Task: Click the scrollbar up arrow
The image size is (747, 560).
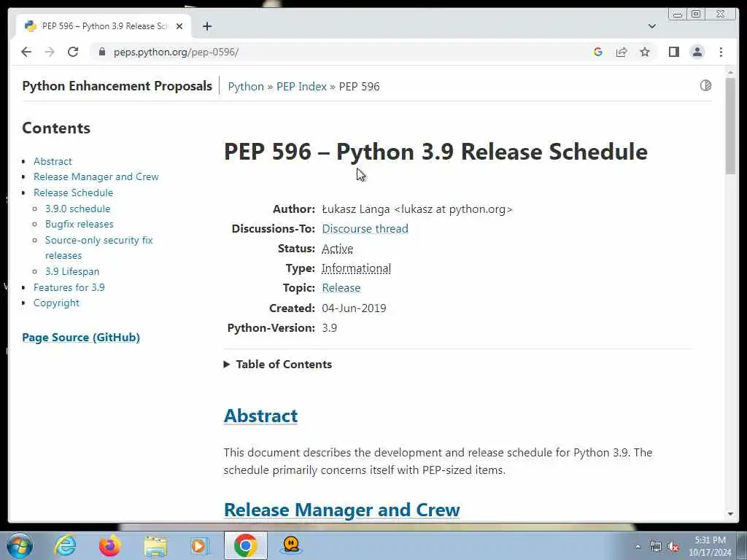Action: (x=730, y=72)
